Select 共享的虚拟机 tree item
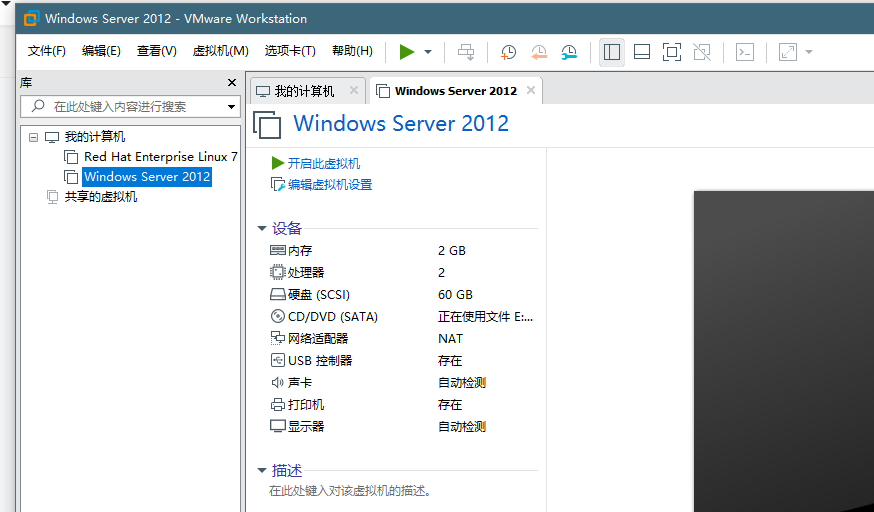874x512 pixels. (100, 197)
